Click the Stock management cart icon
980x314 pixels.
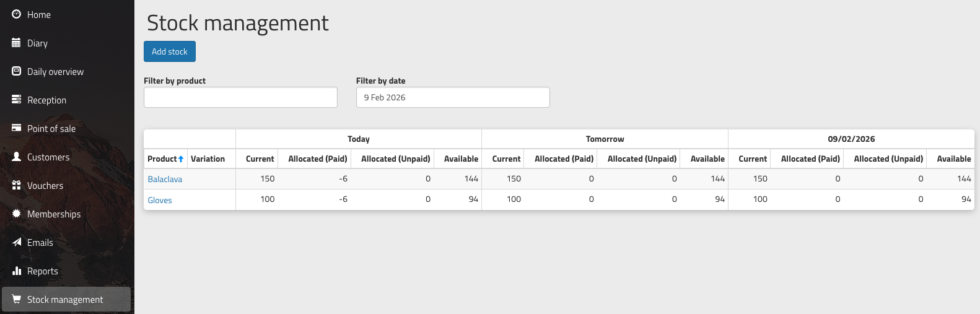pos(17,299)
